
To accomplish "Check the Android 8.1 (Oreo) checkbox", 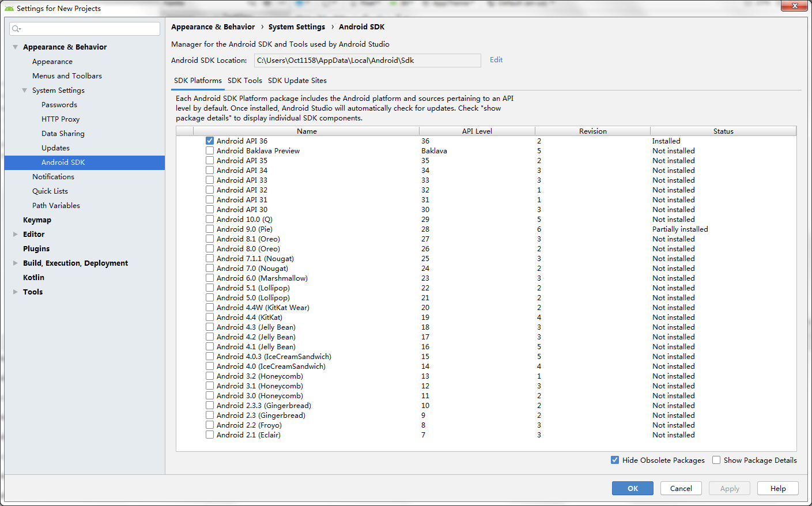I will point(210,239).
